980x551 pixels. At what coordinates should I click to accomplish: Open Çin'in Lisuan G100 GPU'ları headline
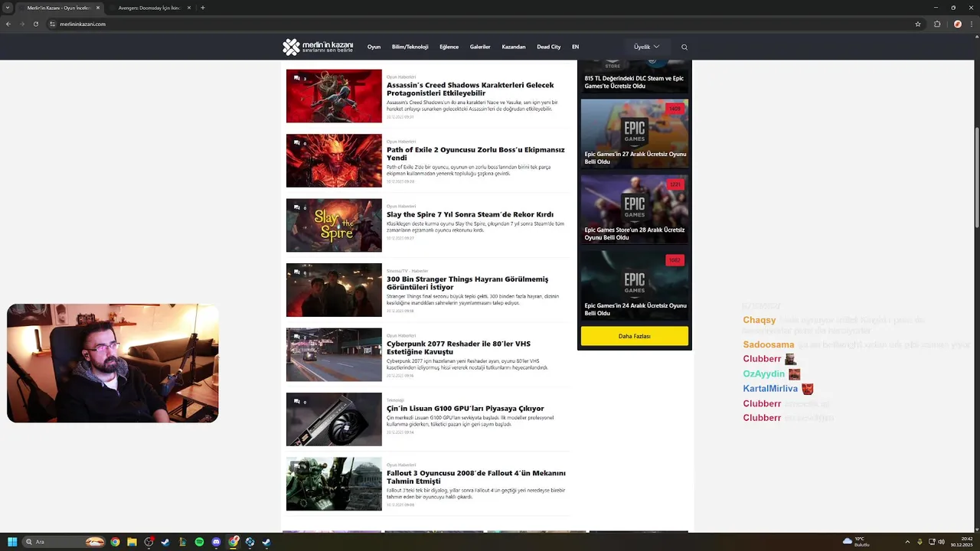point(465,408)
